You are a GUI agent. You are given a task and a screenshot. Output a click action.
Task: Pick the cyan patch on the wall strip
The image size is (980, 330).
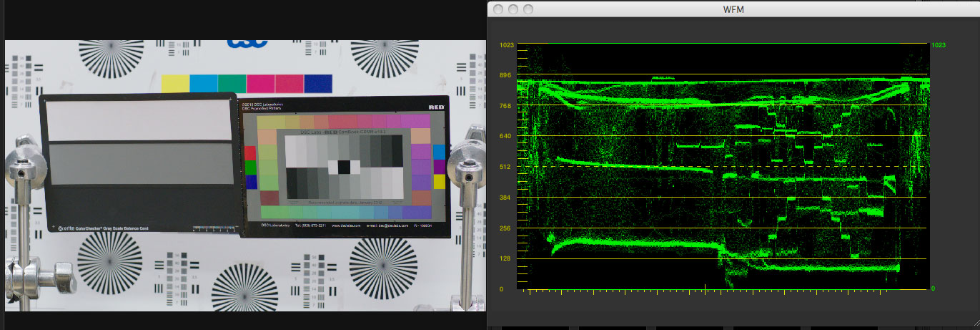coord(204,84)
